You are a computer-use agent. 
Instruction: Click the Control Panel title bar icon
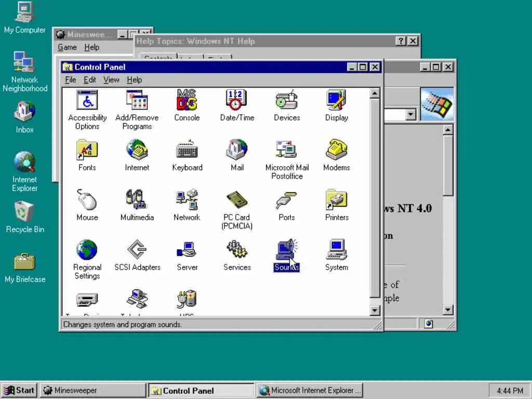(68, 67)
